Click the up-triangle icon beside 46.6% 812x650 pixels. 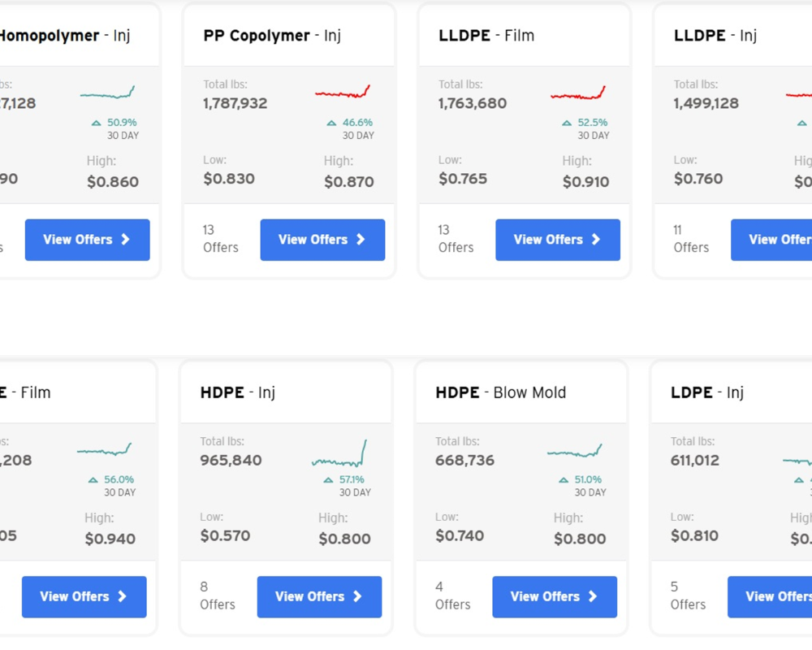(331, 123)
